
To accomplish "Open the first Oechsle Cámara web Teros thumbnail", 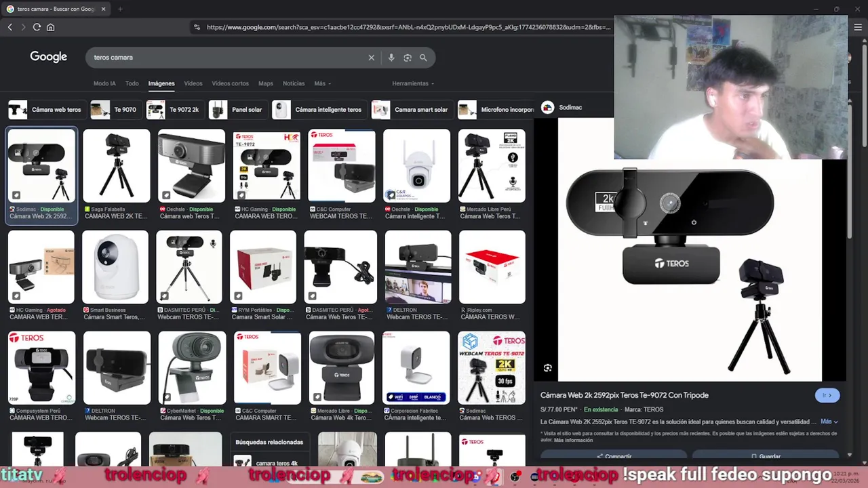I will click(x=191, y=166).
